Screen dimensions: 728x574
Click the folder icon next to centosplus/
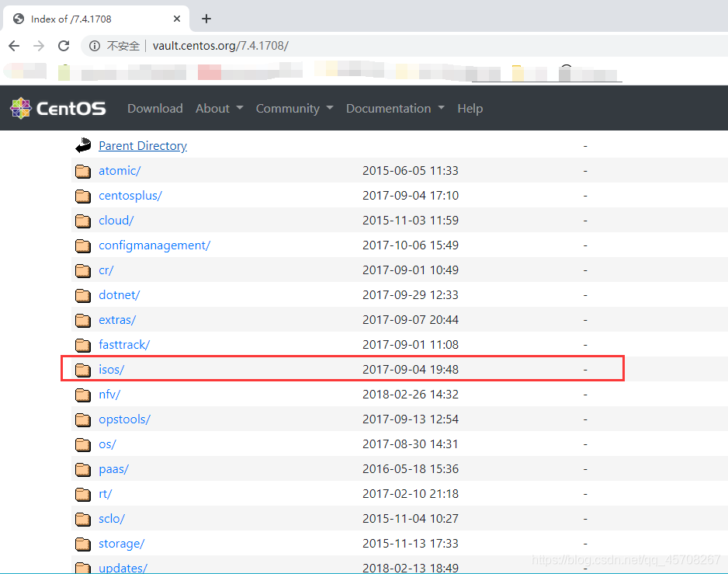point(83,197)
